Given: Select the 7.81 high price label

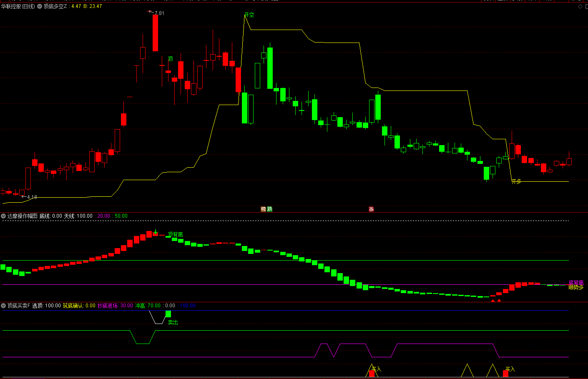Looking at the screenshot, I should point(159,13).
